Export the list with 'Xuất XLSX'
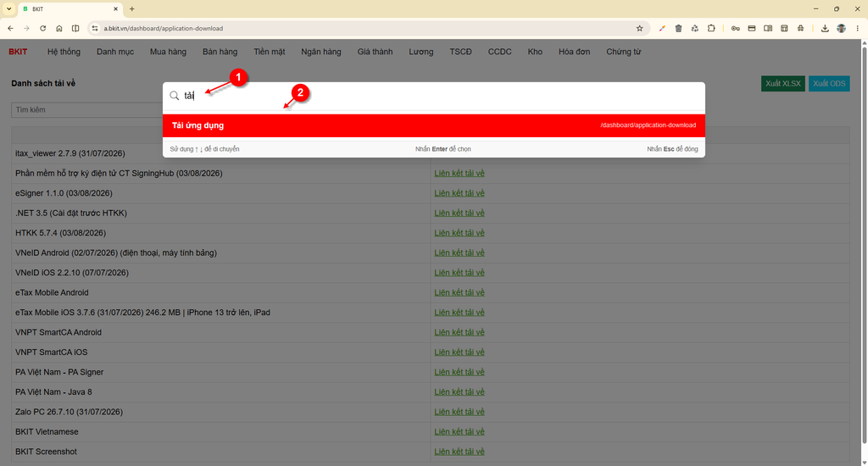This screenshot has width=868, height=466. pos(782,84)
